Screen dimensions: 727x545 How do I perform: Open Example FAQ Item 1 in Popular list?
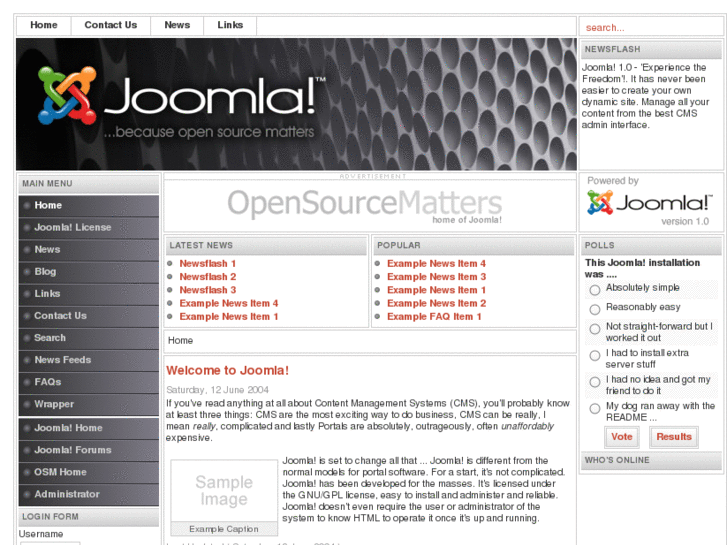coord(434,317)
